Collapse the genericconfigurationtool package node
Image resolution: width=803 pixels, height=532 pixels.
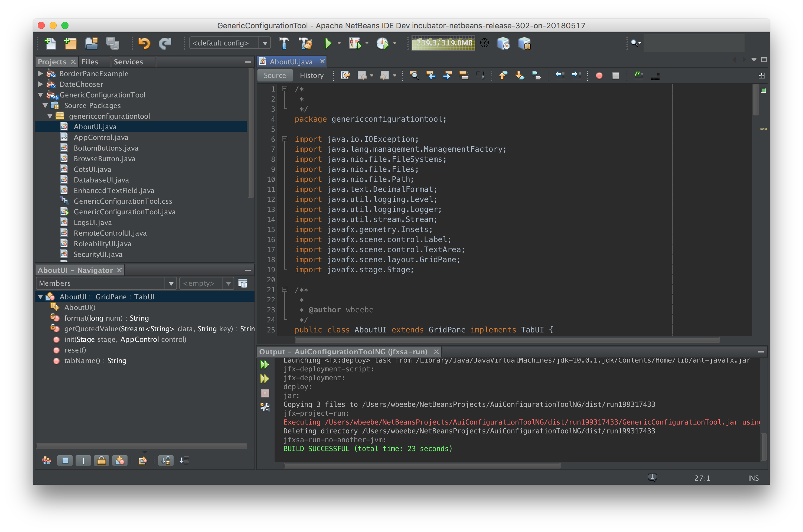[x=50, y=116]
